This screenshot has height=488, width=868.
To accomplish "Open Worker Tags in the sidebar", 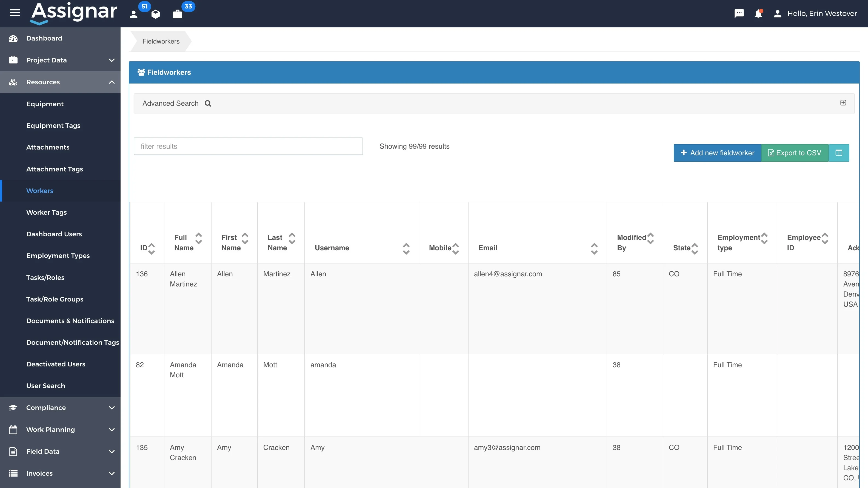I will click(60, 212).
